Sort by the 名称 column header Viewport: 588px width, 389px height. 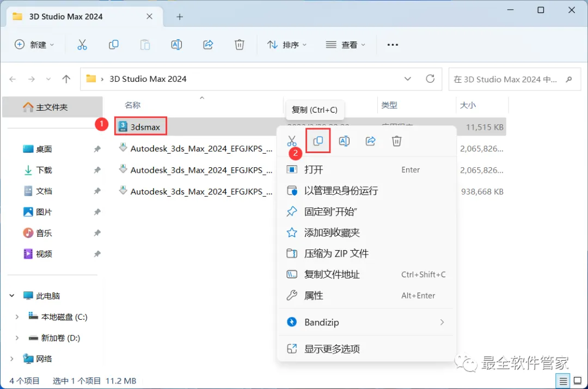(x=132, y=105)
